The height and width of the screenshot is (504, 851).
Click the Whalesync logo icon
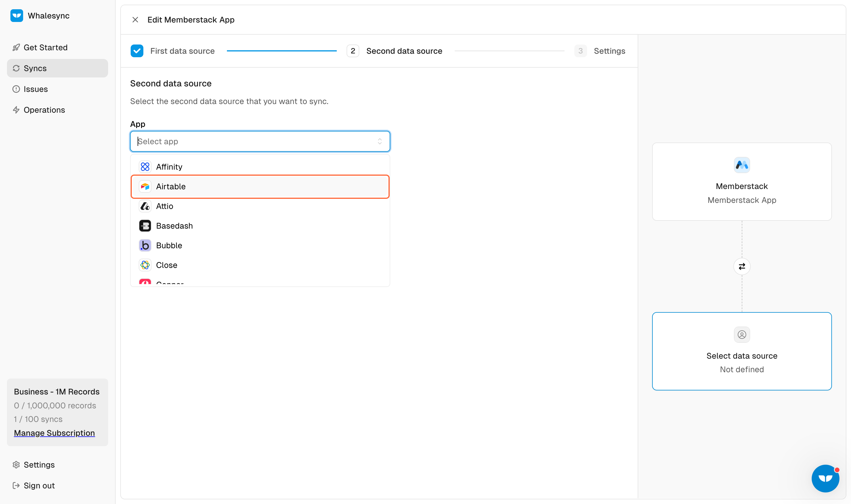pyautogui.click(x=16, y=16)
